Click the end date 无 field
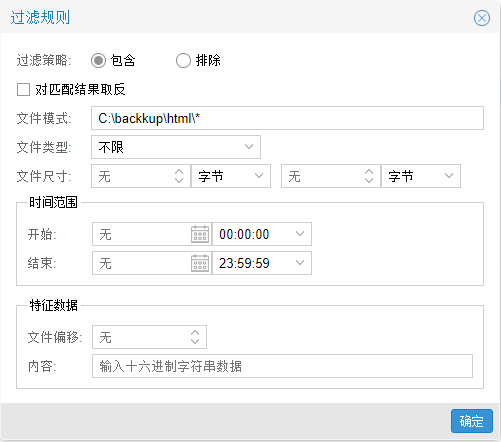This screenshot has width=501, height=442. [141, 263]
